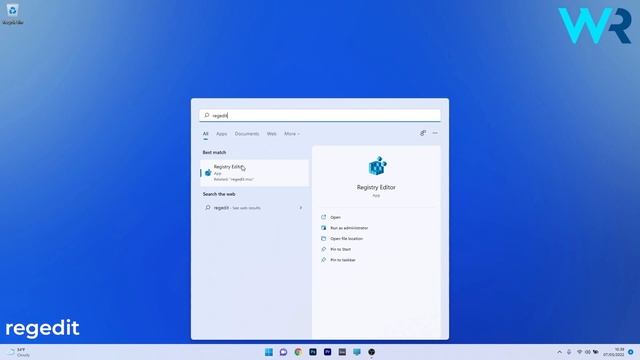Open the Chat icon on taskbar

[x=283, y=352]
